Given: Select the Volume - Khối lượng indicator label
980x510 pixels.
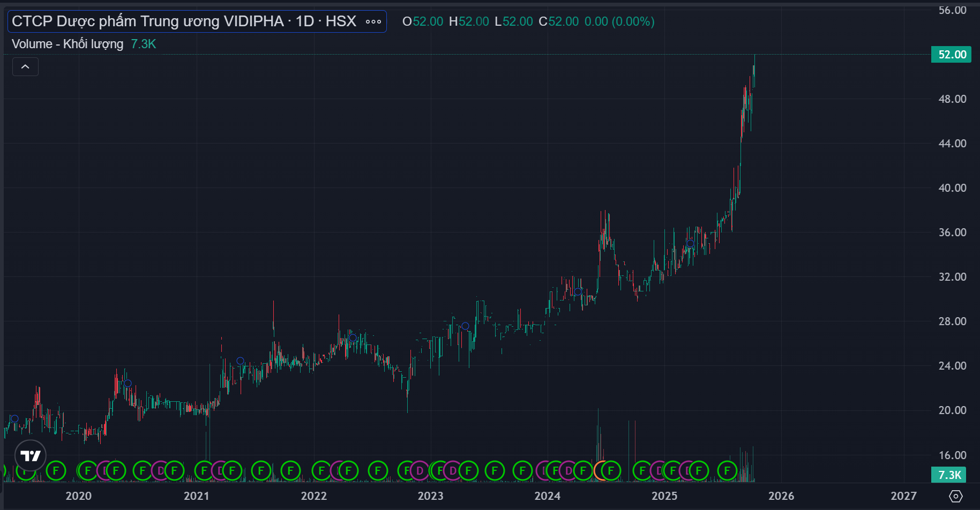Looking at the screenshot, I should pyautogui.click(x=68, y=44).
